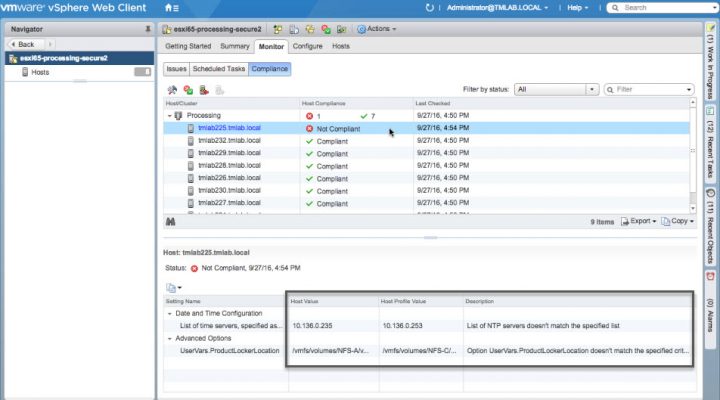720x400 pixels.
Task: Click first compliance toolbar icon above host list
Action: pos(172,90)
